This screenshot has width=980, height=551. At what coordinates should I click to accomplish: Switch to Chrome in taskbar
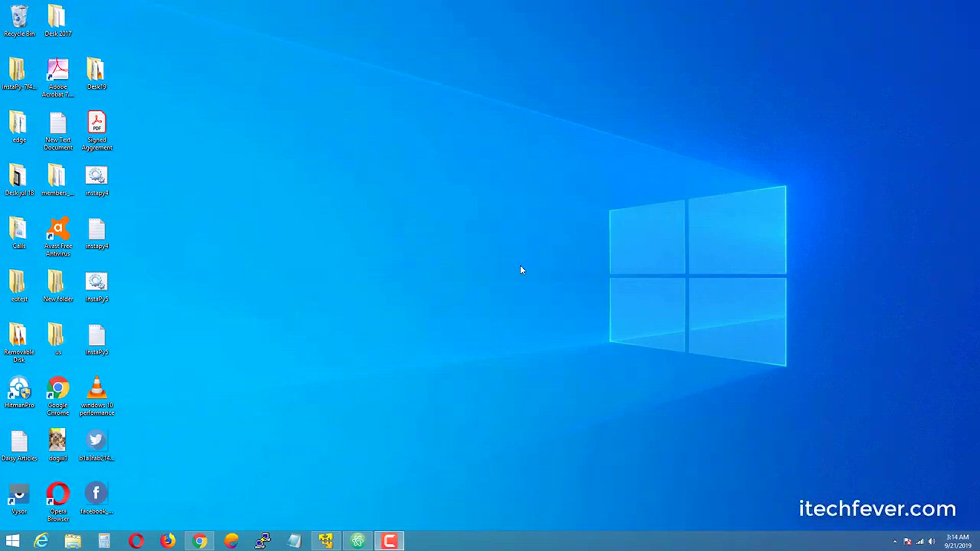[200, 541]
